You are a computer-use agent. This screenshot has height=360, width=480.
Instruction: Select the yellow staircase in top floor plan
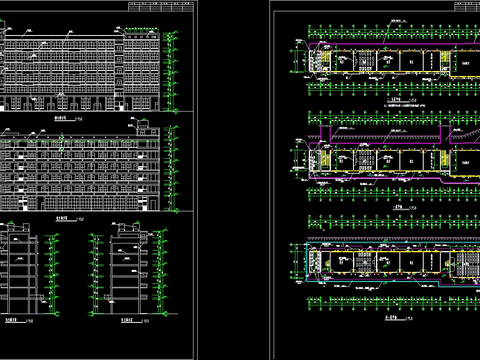coord(325,61)
